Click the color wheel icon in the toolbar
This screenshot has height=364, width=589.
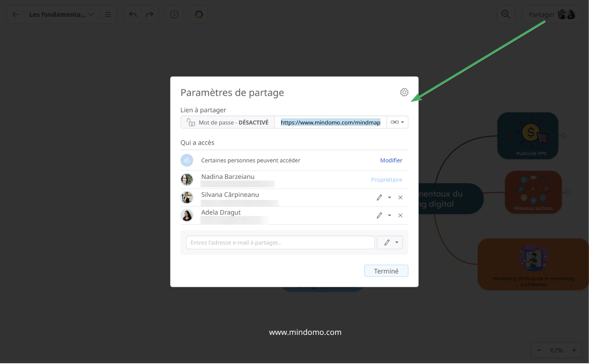coord(199,14)
